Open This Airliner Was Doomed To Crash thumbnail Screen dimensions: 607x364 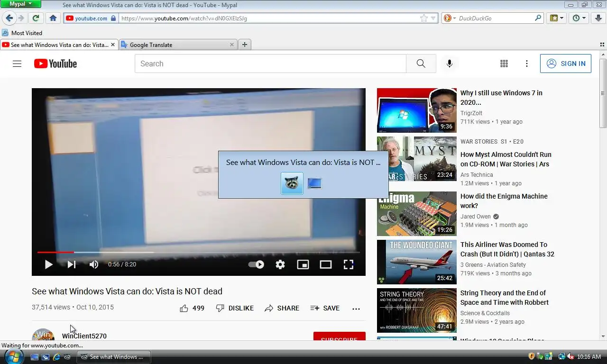(x=417, y=262)
